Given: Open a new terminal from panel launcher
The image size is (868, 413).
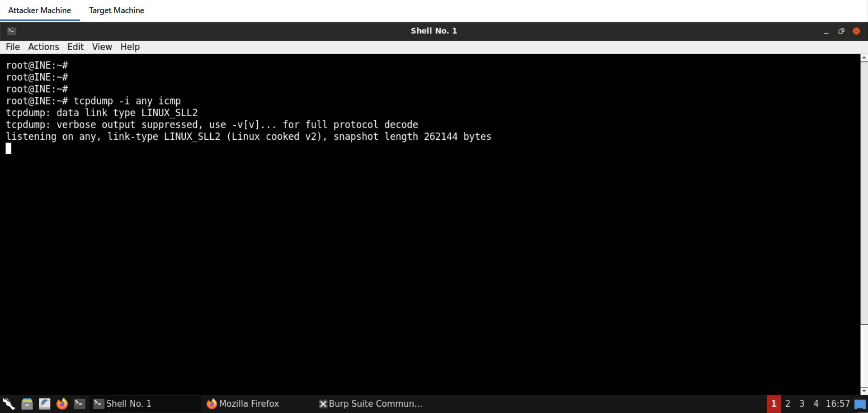Looking at the screenshot, I should (80, 404).
